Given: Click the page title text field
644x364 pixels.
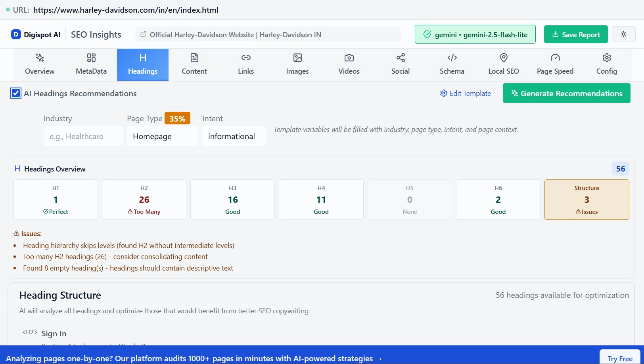Looking at the screenshot, I should click(x=268, y=34).
